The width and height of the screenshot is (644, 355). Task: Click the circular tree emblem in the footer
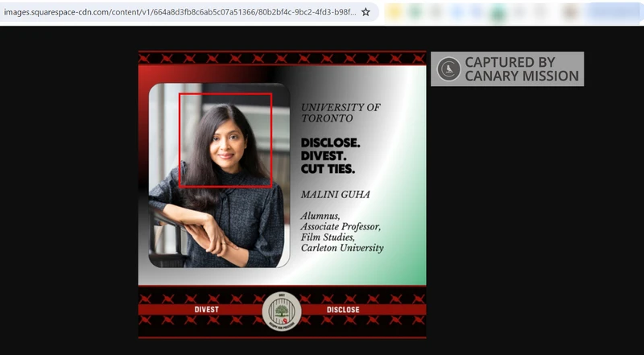282,311
